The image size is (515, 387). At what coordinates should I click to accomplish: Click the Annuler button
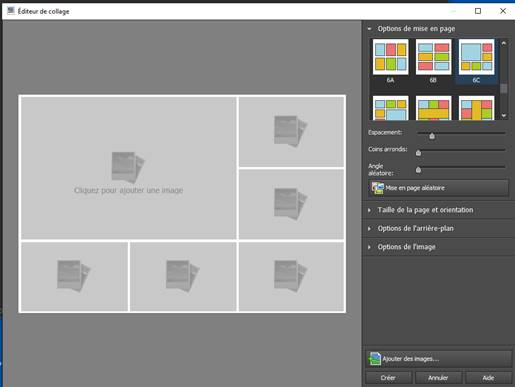pyautogui.click(x=438, y=378)
